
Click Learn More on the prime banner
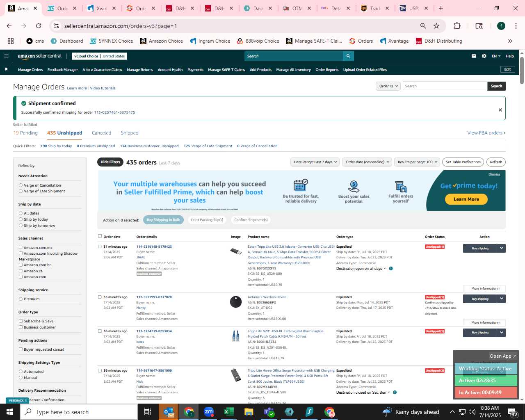point(466,199)
